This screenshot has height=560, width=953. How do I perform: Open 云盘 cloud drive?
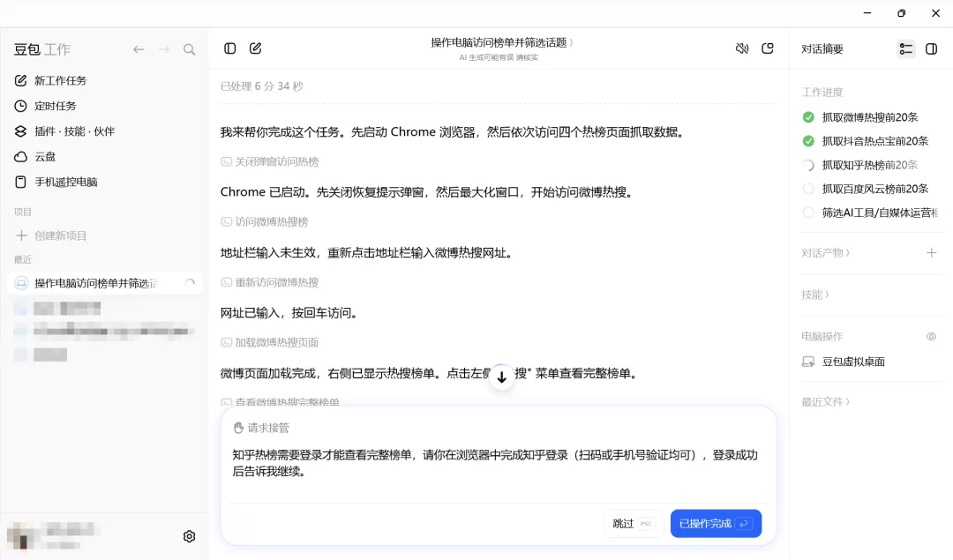35,157
